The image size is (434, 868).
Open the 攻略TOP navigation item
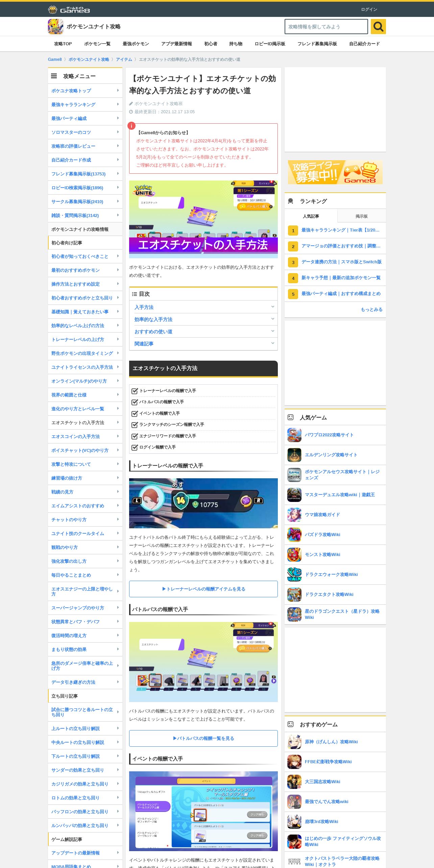pos(63,44)
